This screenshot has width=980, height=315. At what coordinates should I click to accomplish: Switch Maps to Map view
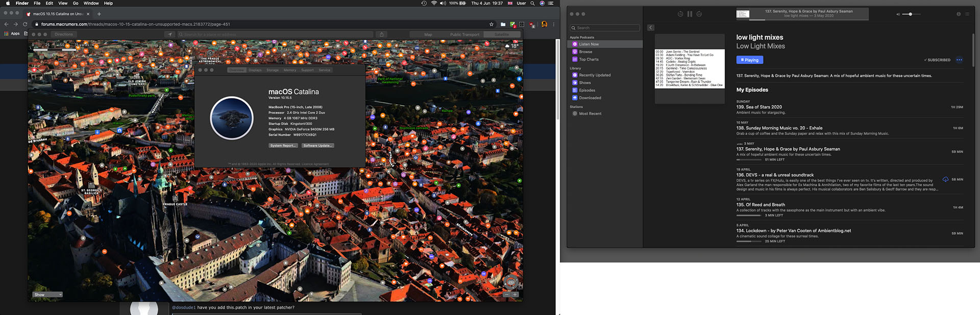pos(428,35)
